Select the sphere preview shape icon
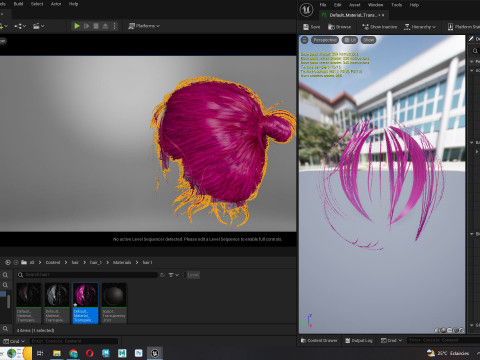The width and height of the screenshot is (480, 360). pyautogui.click(x=443, y=330)
